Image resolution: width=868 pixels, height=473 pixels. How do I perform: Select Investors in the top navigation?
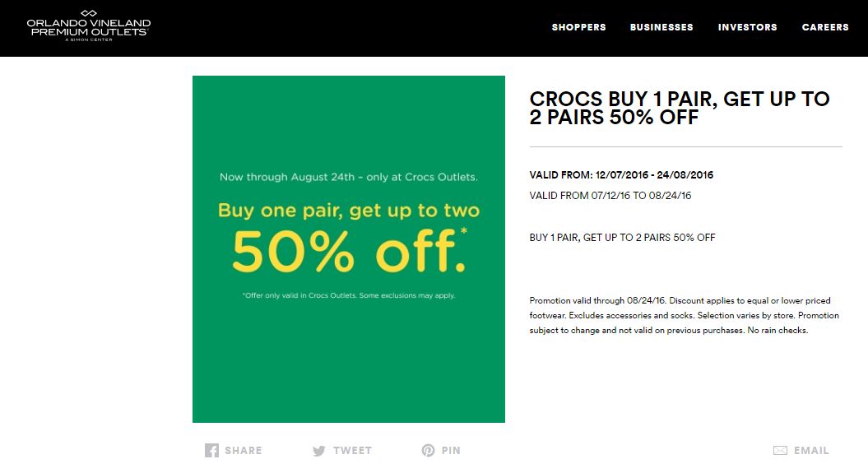tap(747, 27)
